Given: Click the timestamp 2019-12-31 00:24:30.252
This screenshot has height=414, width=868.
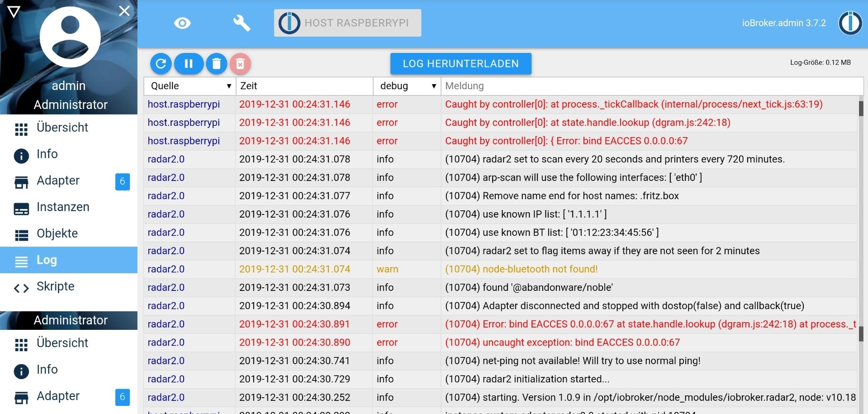Looking at the screenshot, I should [x=294, y=398].
